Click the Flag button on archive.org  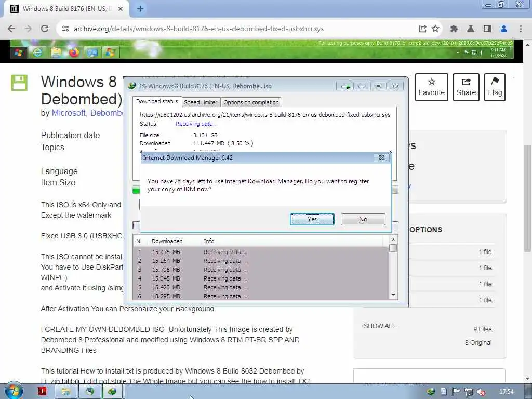(x=495, y=87)
